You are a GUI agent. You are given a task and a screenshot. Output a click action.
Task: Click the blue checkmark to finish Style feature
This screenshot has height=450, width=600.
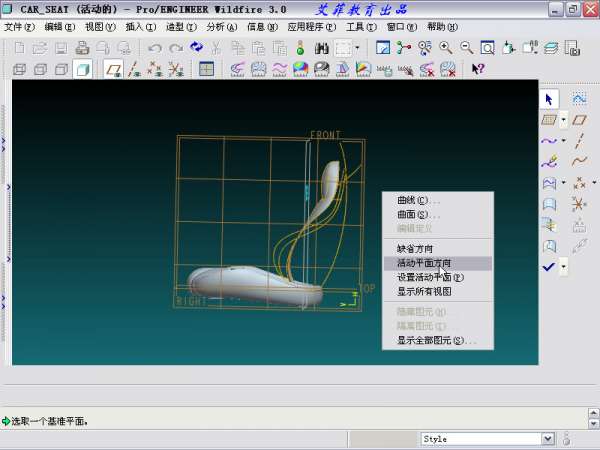[549, 267]
